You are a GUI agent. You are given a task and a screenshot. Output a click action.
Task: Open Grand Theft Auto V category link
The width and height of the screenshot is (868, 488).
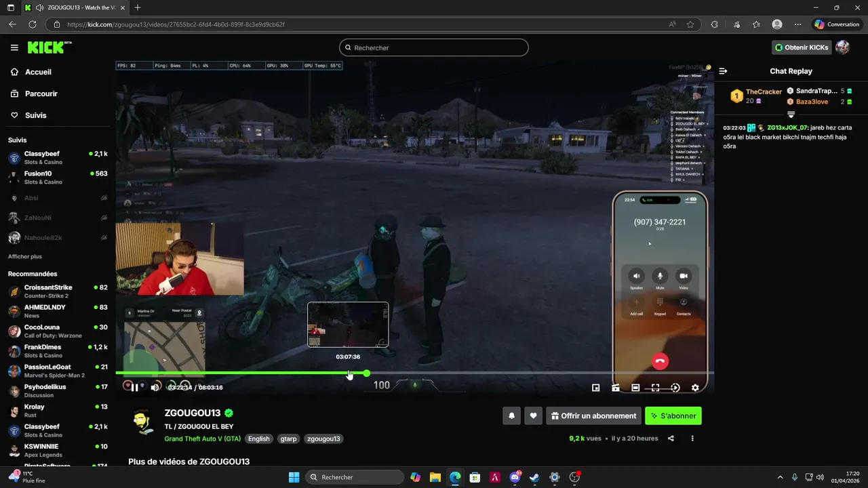tap(203, 439)
